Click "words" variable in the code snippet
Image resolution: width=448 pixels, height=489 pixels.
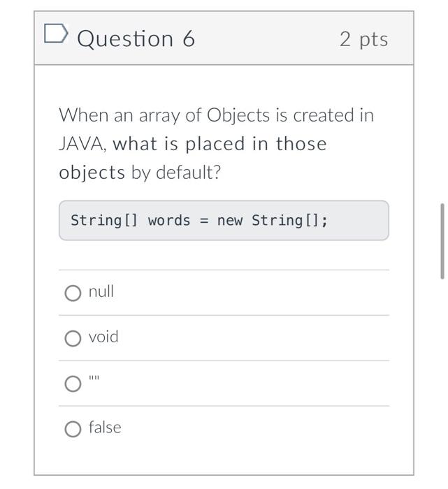(169, 221)
